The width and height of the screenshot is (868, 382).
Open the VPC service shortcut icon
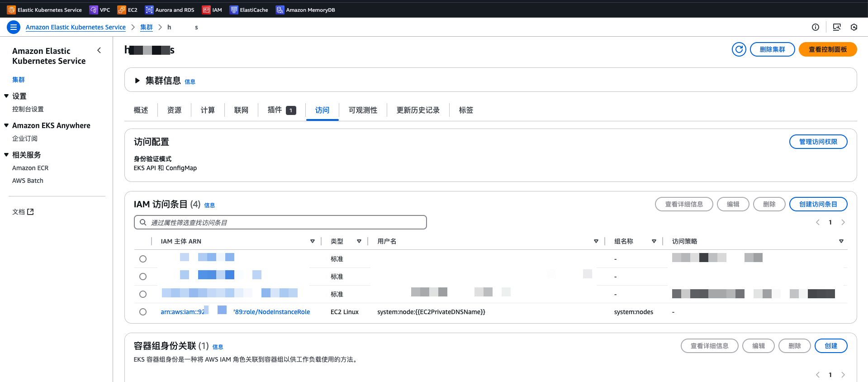pos(94,10)
